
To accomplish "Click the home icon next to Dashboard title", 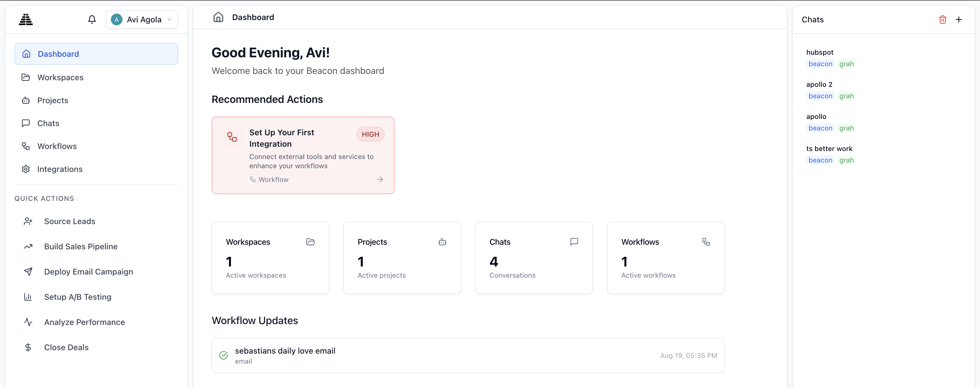I will click(x=218, y=17).
